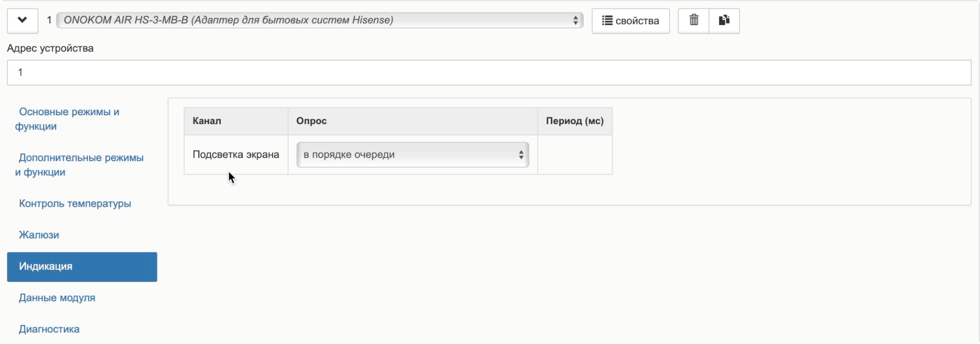The width and height of the screenshot is (980, 344).
Task: Click the Канал column header
Action: tap(207, 121)
